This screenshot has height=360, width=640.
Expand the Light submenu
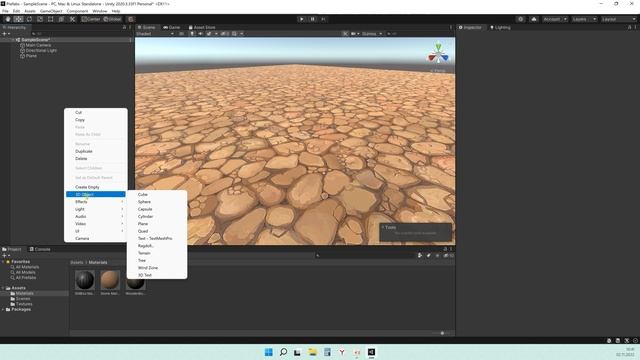click(x=96, y=209)
